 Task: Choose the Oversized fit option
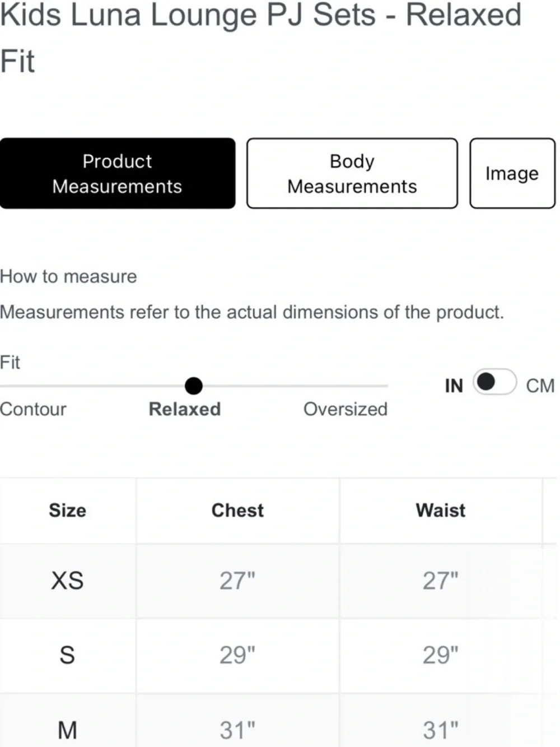pyautogui.click(x=346, y=409)
